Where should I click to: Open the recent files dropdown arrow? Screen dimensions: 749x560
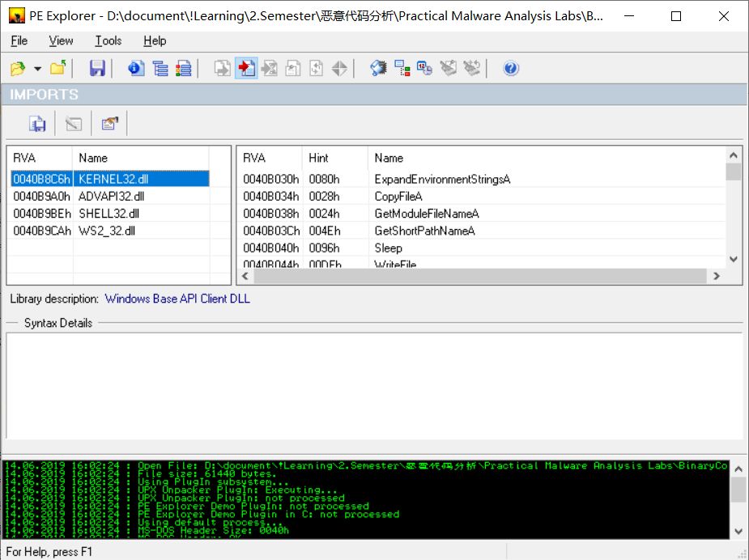pos(37,70)
